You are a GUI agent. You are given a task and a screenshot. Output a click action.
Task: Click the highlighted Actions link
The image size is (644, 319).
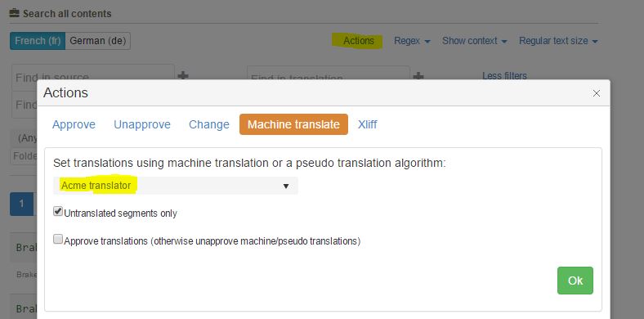click(359, 41)
